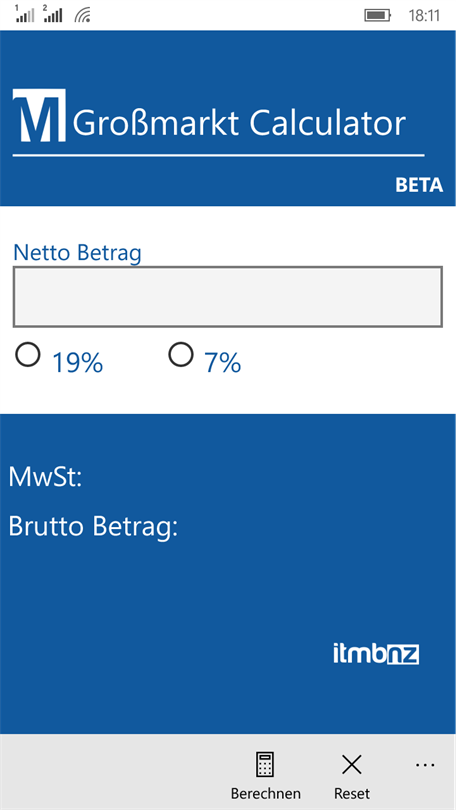The width and height of the screenshot is (456, 810).
Task: Click the itmbnz logo
Action: coord(376,654)
